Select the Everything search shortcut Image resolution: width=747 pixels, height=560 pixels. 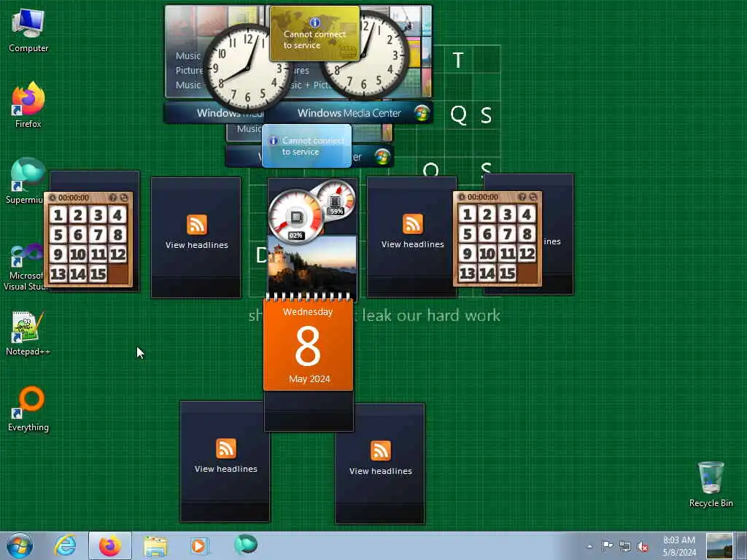click(x=28, y=408)
